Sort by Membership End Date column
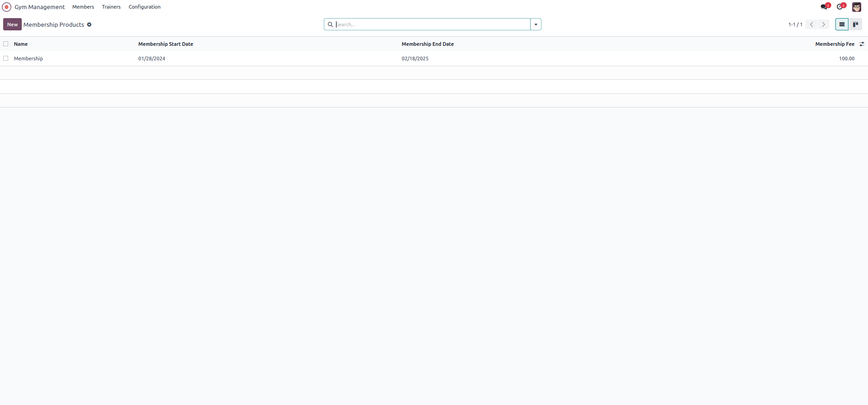868x405 pixels. tap(428, 44)
